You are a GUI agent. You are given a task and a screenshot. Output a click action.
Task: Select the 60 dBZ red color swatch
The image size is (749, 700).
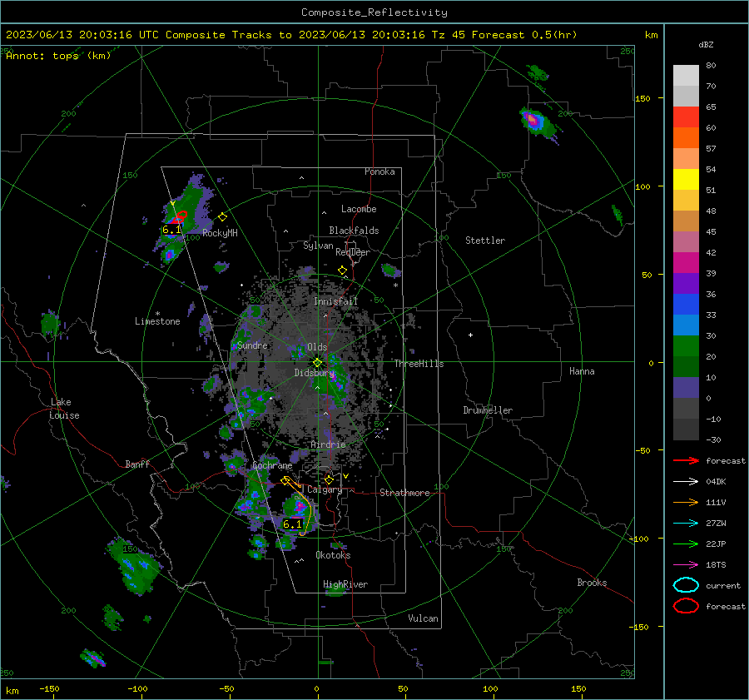(686, 117)
